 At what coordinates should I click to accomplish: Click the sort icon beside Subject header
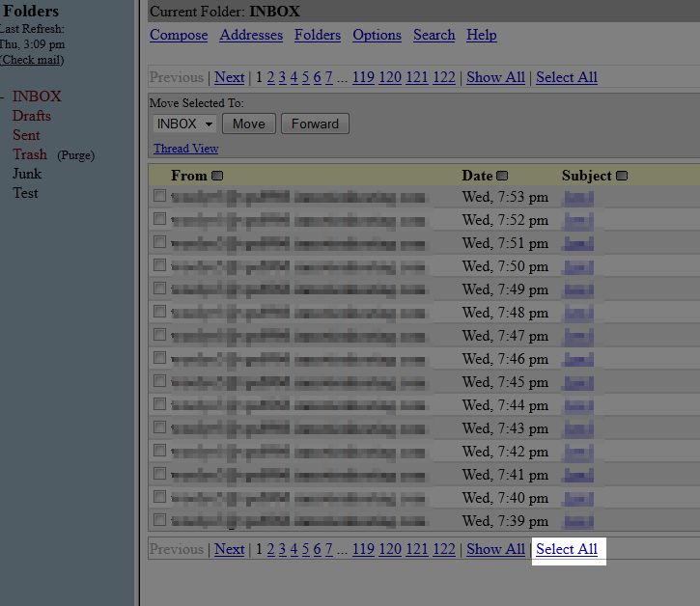coord(622,176)
